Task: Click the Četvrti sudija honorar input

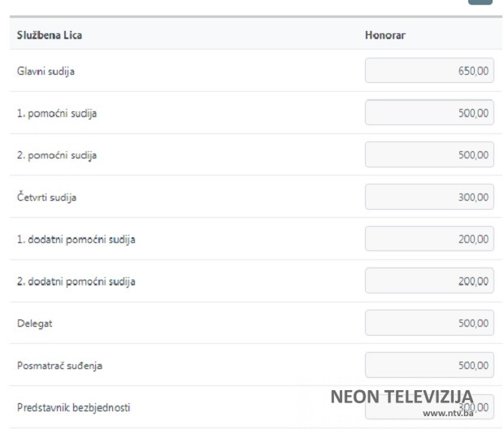Action: pyautogui.click(x=429, y=197)
